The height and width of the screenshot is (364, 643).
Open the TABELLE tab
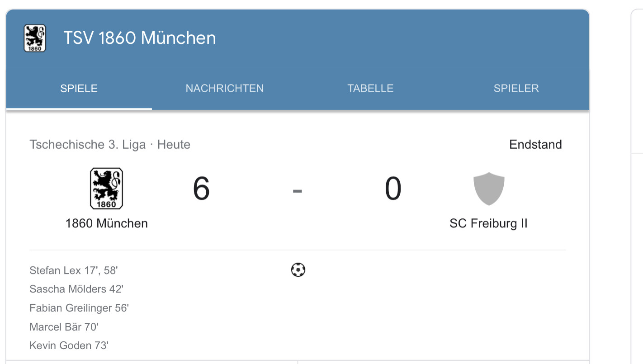370,88
